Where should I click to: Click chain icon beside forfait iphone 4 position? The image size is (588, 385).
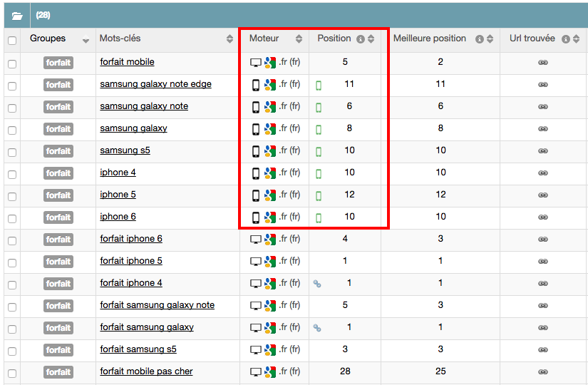[317, 284]
